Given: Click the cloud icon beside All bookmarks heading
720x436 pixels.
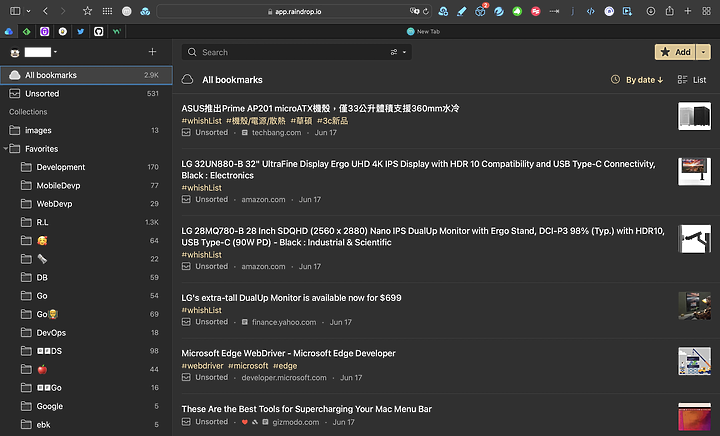Looking at the screenshot, I should click(x=187, y=79).
